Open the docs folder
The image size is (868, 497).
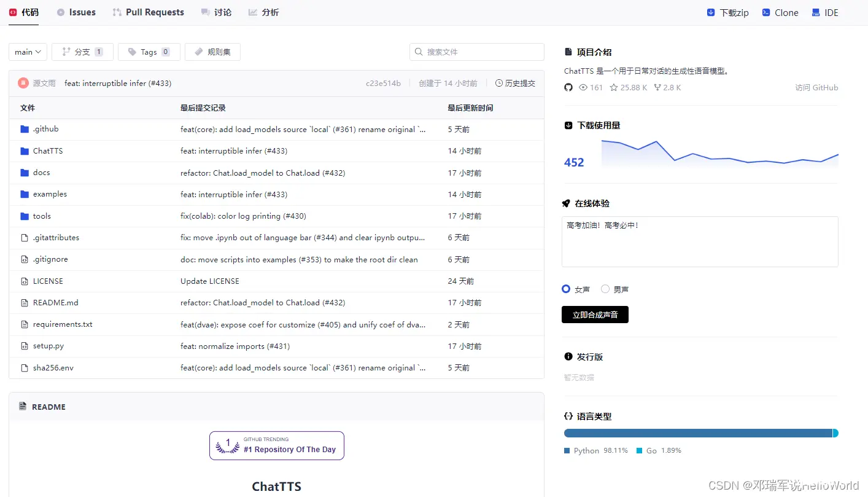pos(42,173)
